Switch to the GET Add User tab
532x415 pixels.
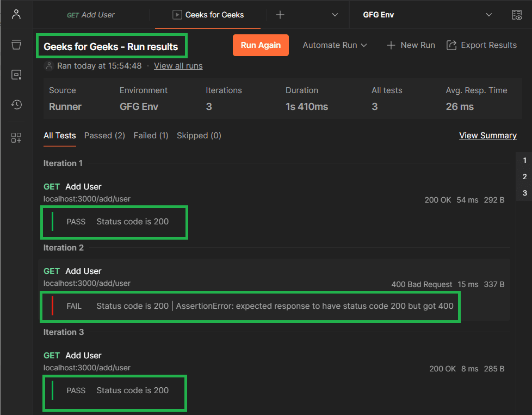click(91, 15)
